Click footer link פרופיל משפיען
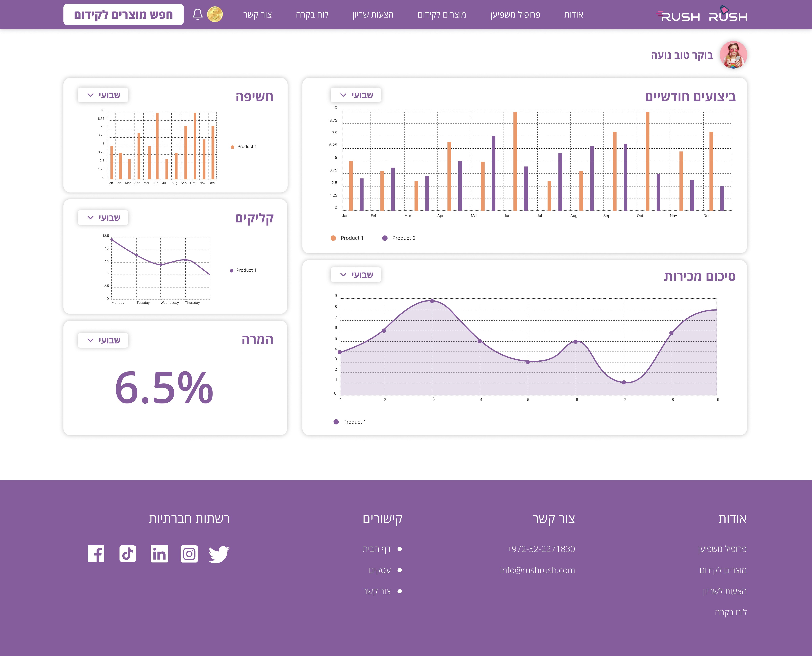Screen dimensions: 812x656 [722, 549]
